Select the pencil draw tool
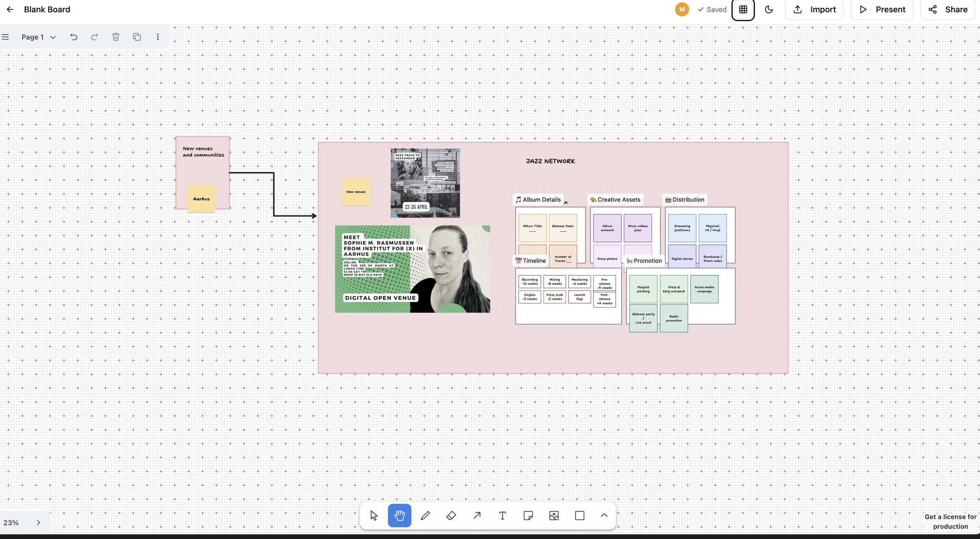Image resolution: width=980 pixels, height=539 pixels. (425, 515)
